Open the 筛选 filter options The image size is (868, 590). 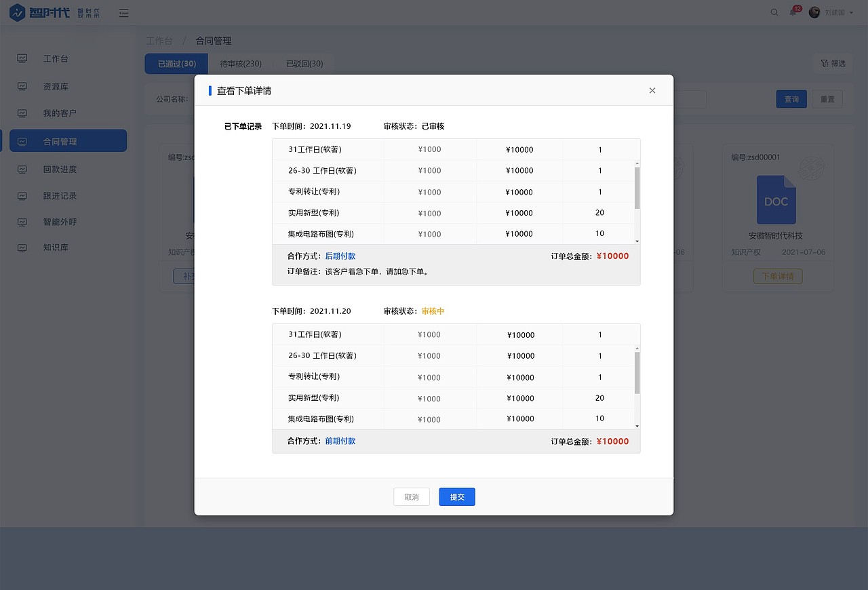(x=833, y=63)
